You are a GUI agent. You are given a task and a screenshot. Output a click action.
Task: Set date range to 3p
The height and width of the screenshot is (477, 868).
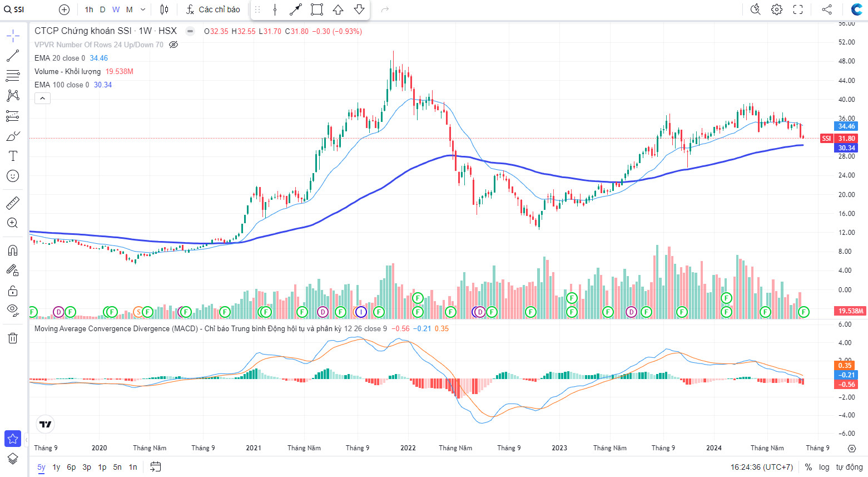[87, 467]
